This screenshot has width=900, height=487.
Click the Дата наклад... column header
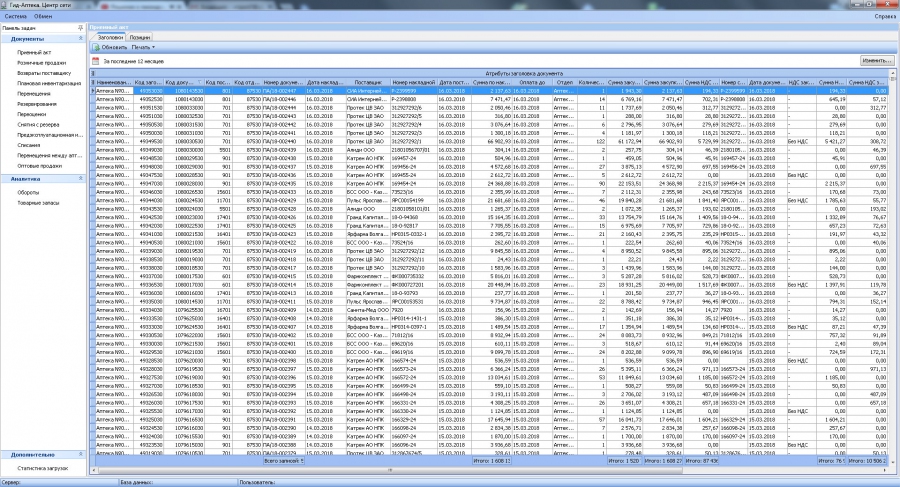point(325,82)
